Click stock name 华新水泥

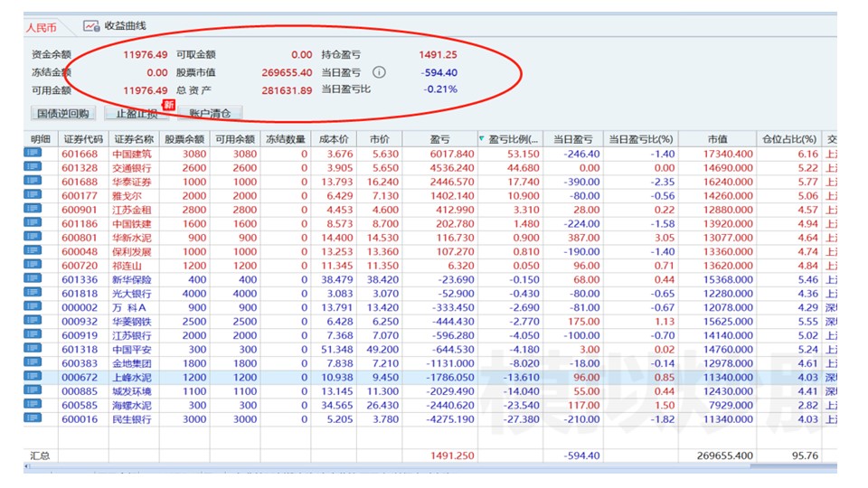132,238
